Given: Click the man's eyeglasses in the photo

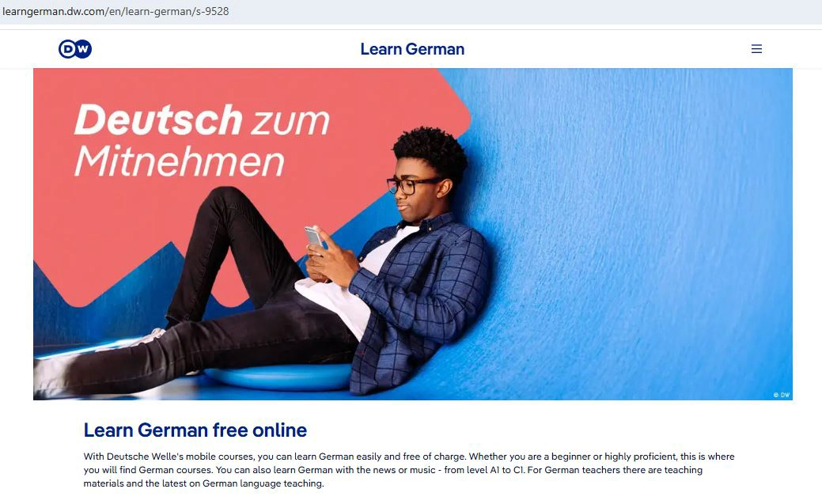Looking at the screenshot, I should coord(411,185).
